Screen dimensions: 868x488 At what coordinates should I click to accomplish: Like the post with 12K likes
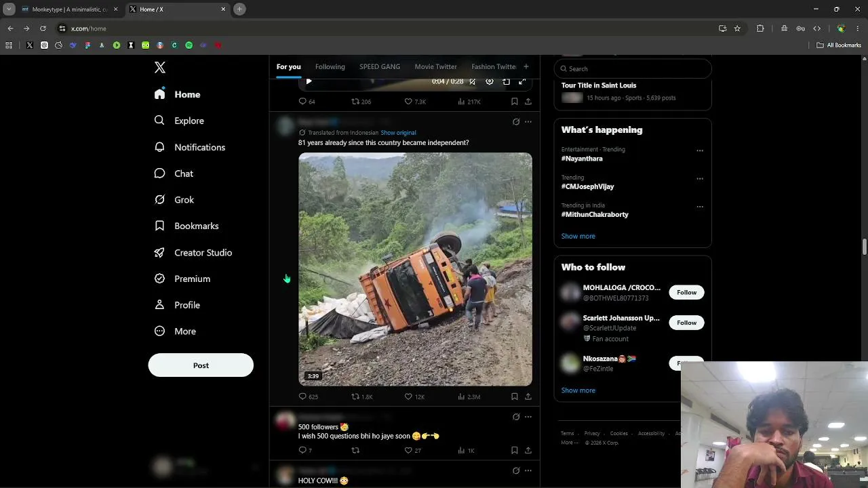click(414, 396)
